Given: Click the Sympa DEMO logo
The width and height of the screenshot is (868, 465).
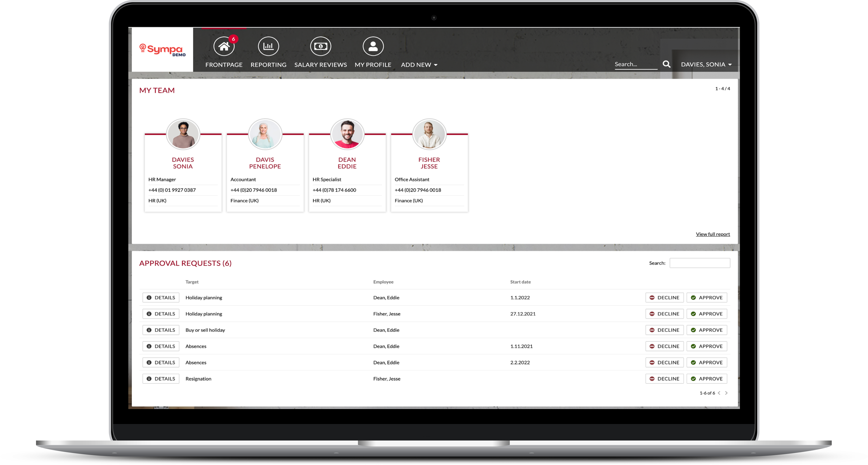Looking at the screenshot, I should point(162,49).
